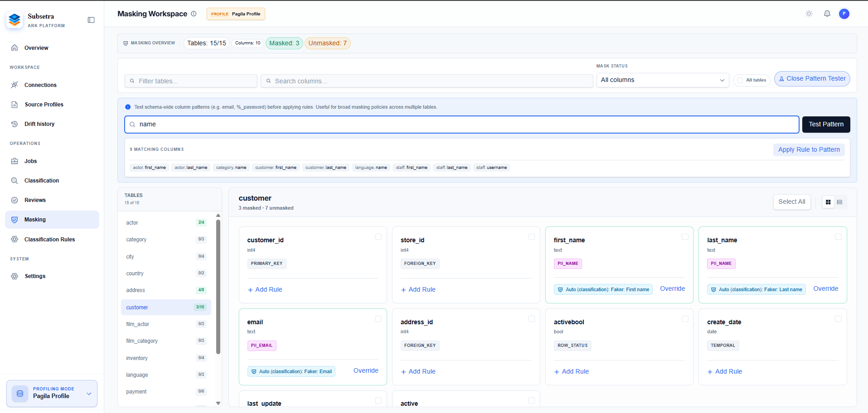Check the activebool column checkbox
Viewport: 868px width, 413px height.
coord(685,319)
